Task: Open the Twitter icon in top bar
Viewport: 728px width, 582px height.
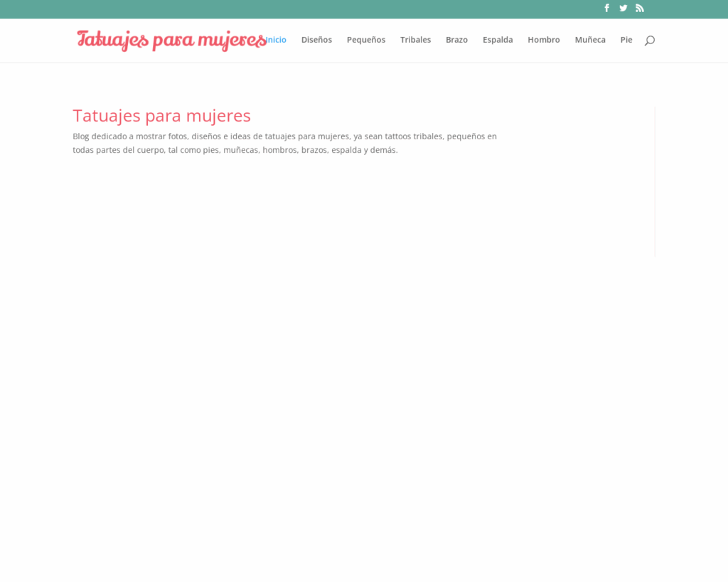Action: 623,8
